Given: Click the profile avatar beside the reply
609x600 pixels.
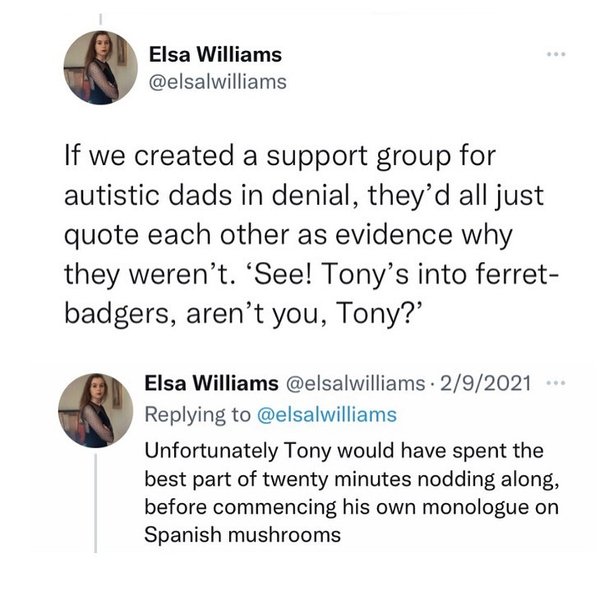Looking at the screenshot, I should [x=95, y=409].
